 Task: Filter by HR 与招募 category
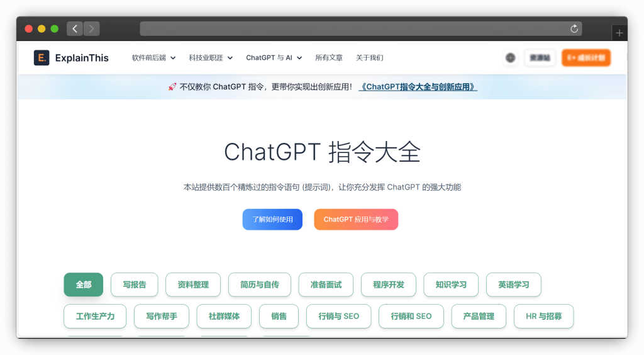(544, 316)
